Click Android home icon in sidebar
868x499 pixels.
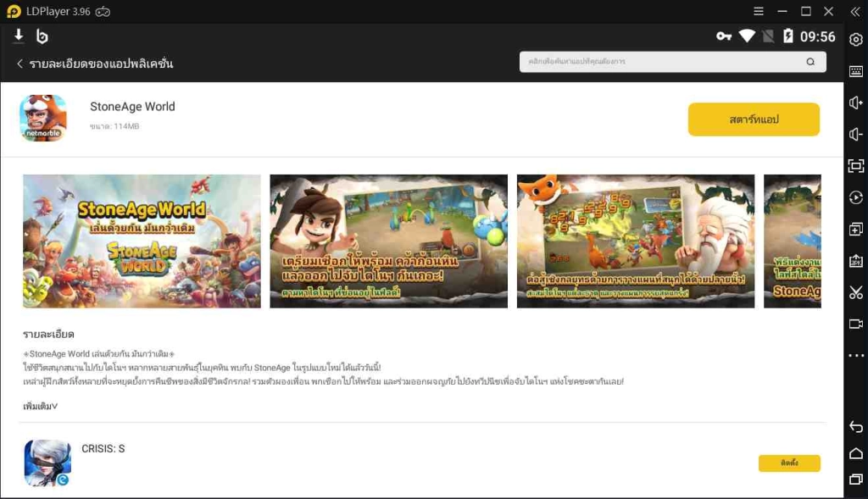[x=856, y=453]
